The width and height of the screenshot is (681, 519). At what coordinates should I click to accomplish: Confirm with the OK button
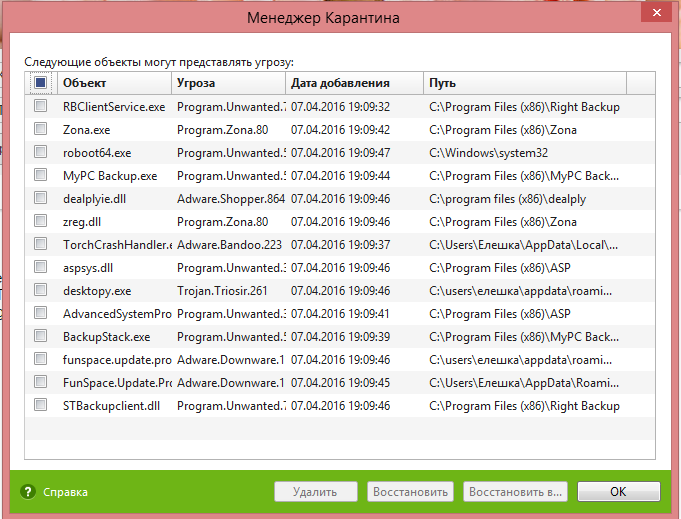(x=618, y=492)
